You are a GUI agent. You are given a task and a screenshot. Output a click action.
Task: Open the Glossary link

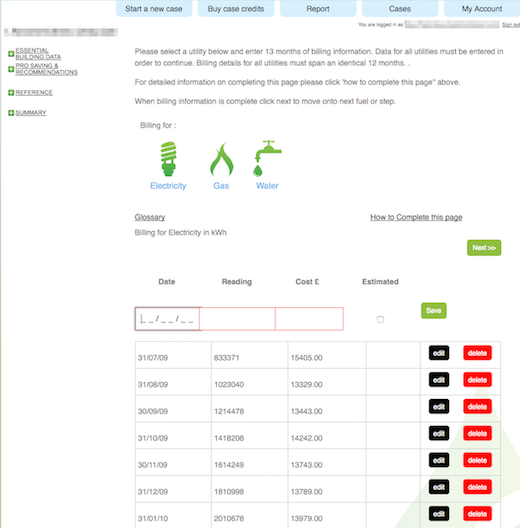pyautogui.click(x=150, y=217)
